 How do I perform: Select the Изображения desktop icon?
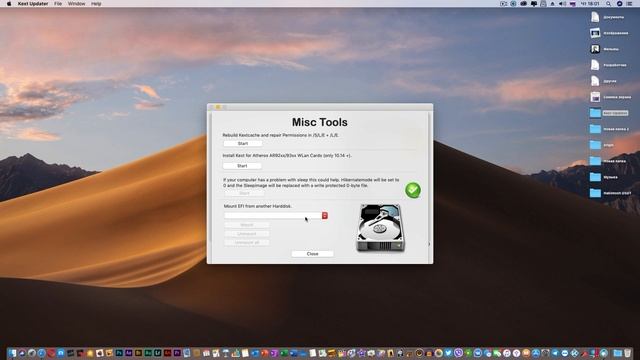(x=595, y=33)
